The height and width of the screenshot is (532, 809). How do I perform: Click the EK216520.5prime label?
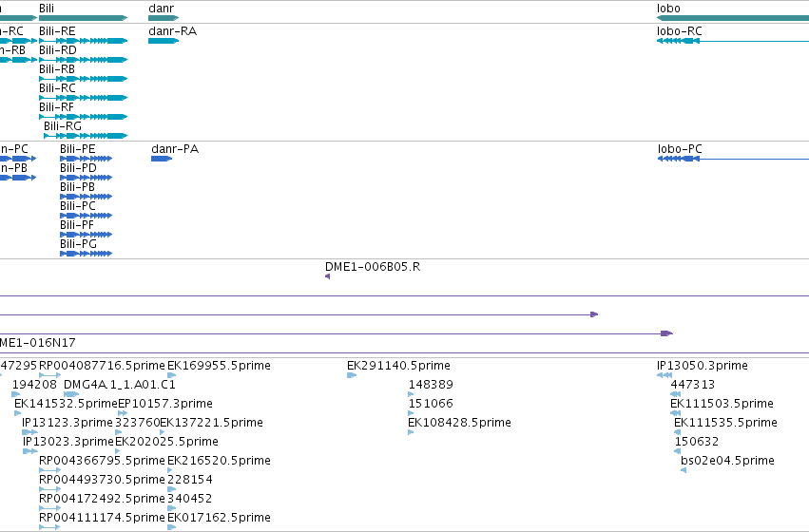coord(219,461)
